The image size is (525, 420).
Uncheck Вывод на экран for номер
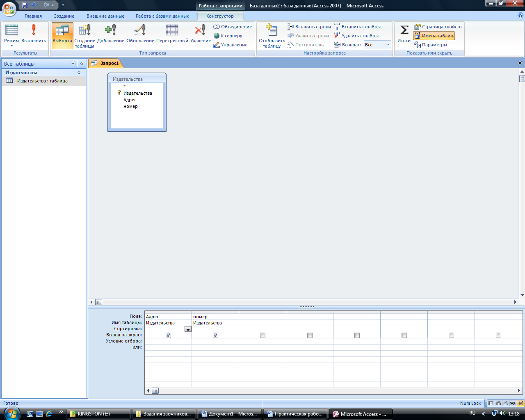click(x=215, y=335)
